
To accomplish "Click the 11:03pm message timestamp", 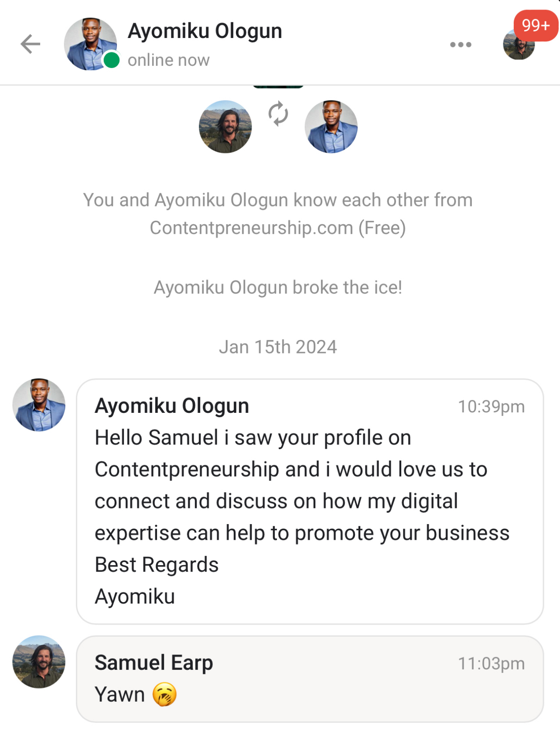I will [491, 663].
